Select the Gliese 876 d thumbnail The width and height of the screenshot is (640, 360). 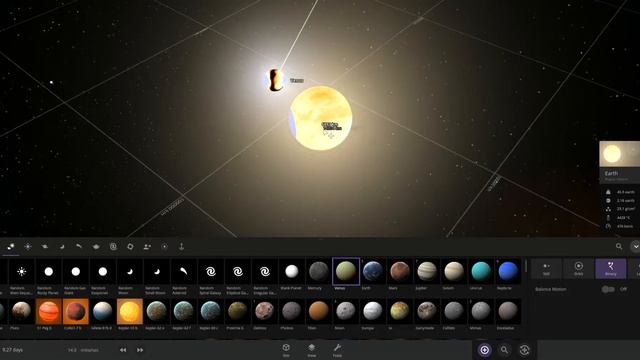tap(102, 311)
